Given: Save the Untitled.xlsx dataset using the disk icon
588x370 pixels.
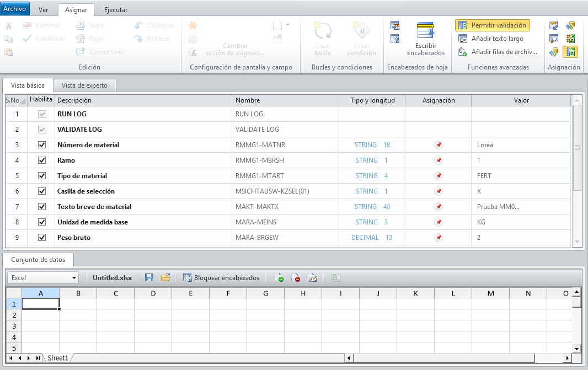Looking at the screenshot, I should point(149,277).
